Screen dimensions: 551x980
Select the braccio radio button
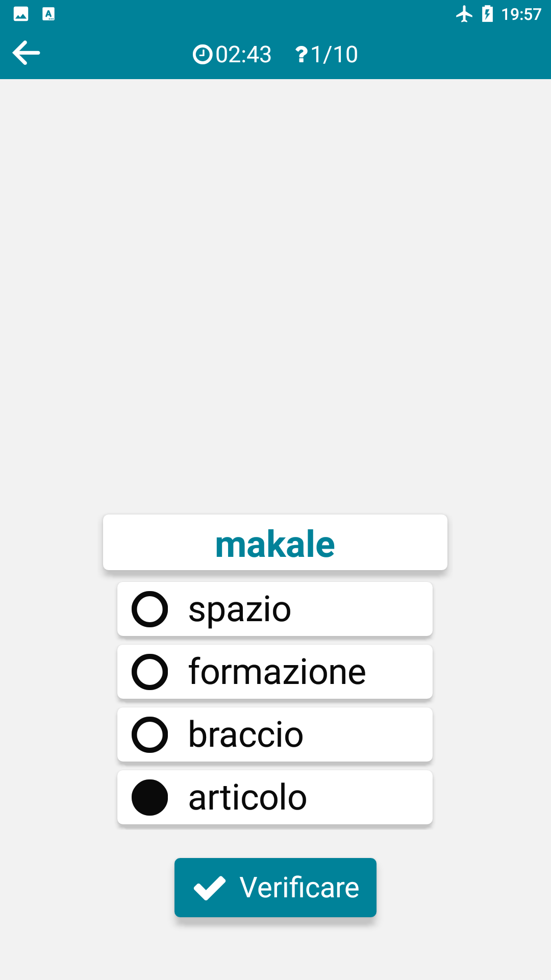149,734
